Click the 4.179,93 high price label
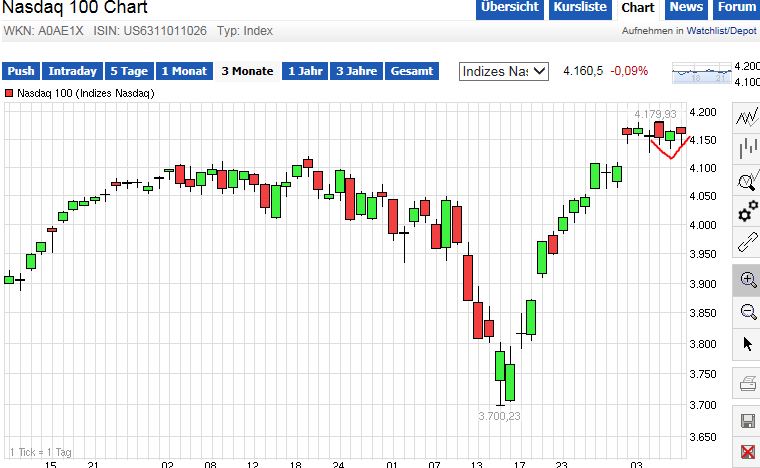This screenshot has width=760, height=468. [x=655, y=114]
